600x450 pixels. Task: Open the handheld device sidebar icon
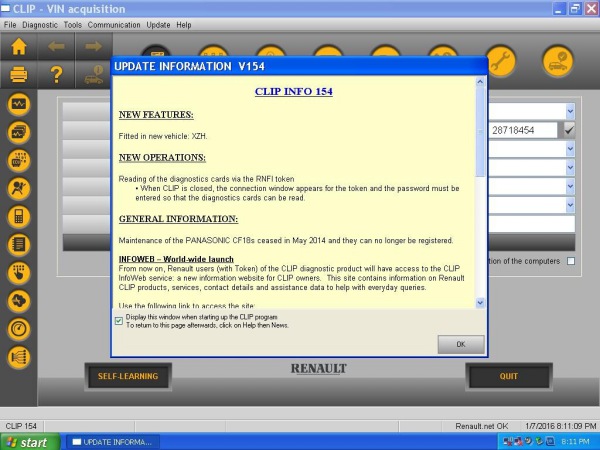(19, 217)
